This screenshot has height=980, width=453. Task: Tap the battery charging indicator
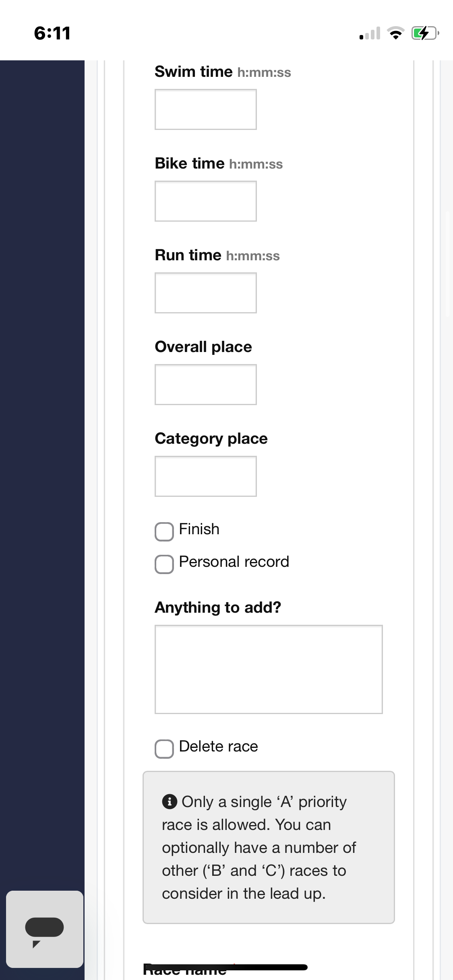point(425,33)
